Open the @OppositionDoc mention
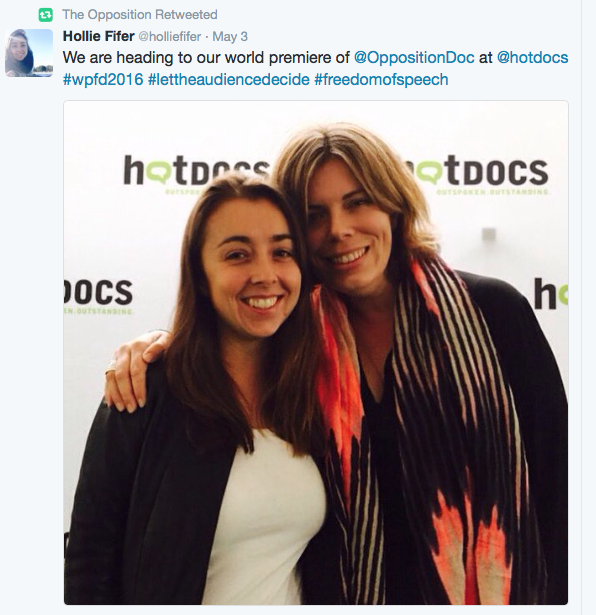The width and height of the screenshot is (596, 615). (414, 58)
